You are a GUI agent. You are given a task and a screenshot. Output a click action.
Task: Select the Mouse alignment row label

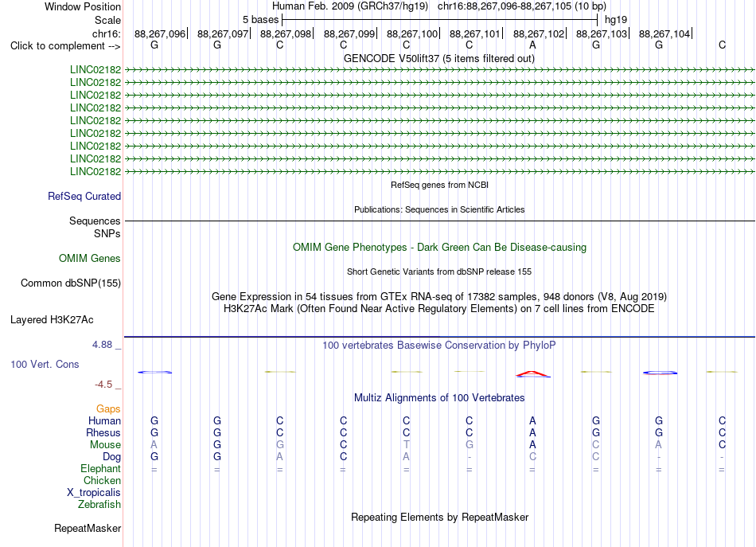[105, 445]
